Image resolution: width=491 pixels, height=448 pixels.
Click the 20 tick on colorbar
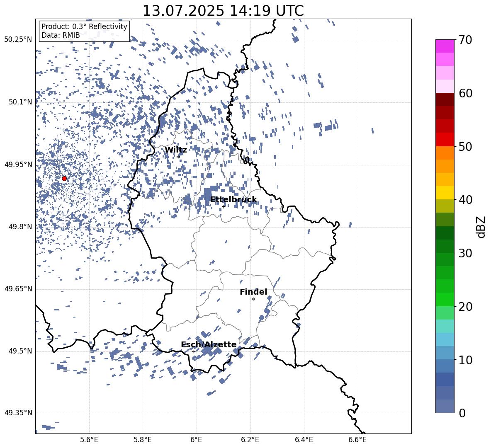point(465,307)
